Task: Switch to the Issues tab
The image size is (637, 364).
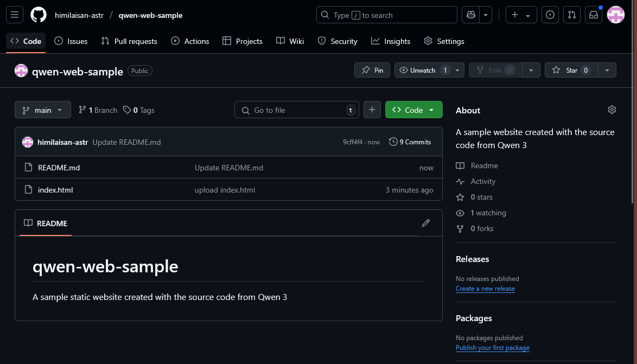Action: [x=71, y=41]
